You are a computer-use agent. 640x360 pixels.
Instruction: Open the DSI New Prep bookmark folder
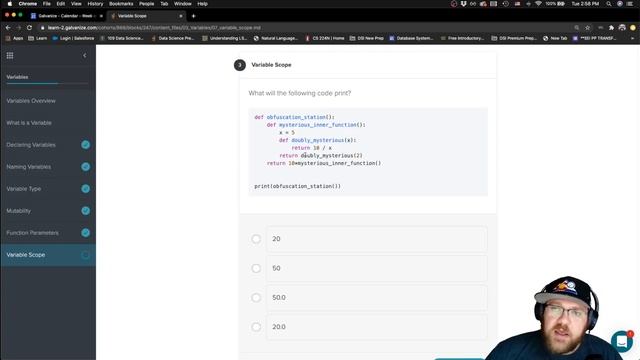[367, 38]
